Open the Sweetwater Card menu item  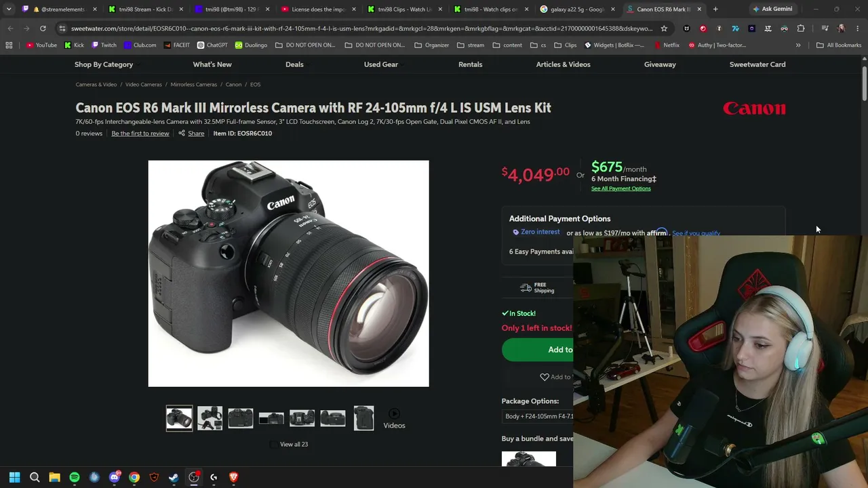click(x=757, y=64)
